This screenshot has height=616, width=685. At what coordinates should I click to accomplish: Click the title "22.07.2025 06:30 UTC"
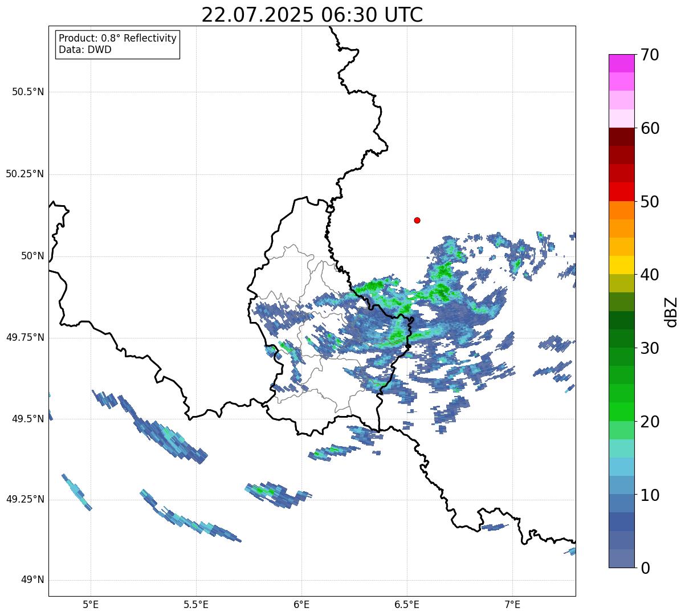click(312, 15)
